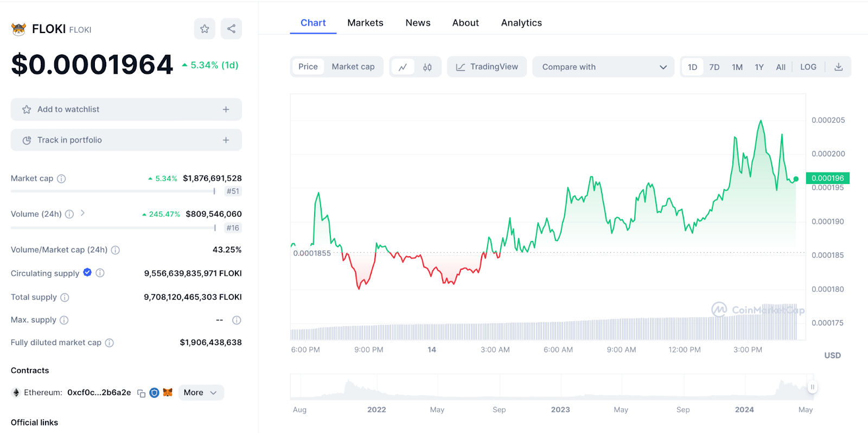Open the News tab
Viewport: 868px width, 433px height.
(x=418, y=23)
